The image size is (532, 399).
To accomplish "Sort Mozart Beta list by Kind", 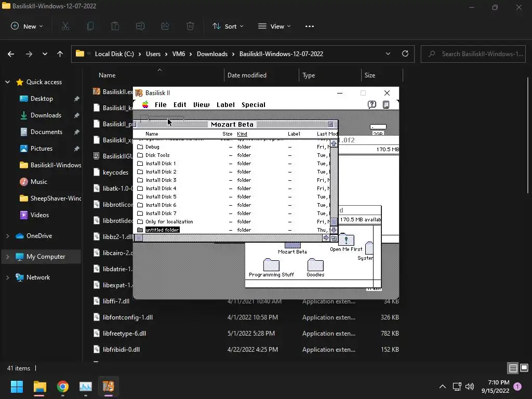I will [x=242, y=134].
